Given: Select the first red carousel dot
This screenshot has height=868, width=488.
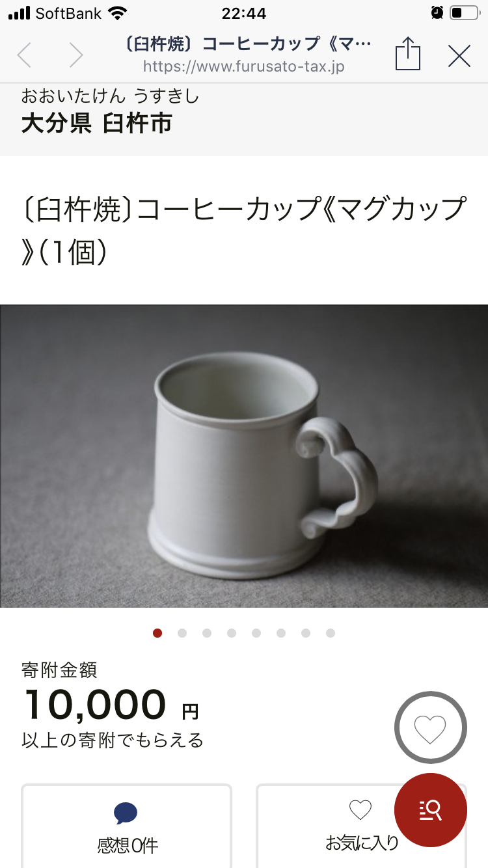Looking at the screenshot, I should 157,633.
